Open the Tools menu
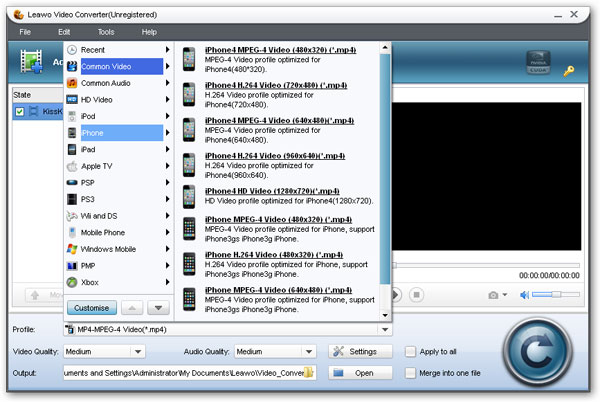Screen dimensions: 600x402 pos(106,32)
